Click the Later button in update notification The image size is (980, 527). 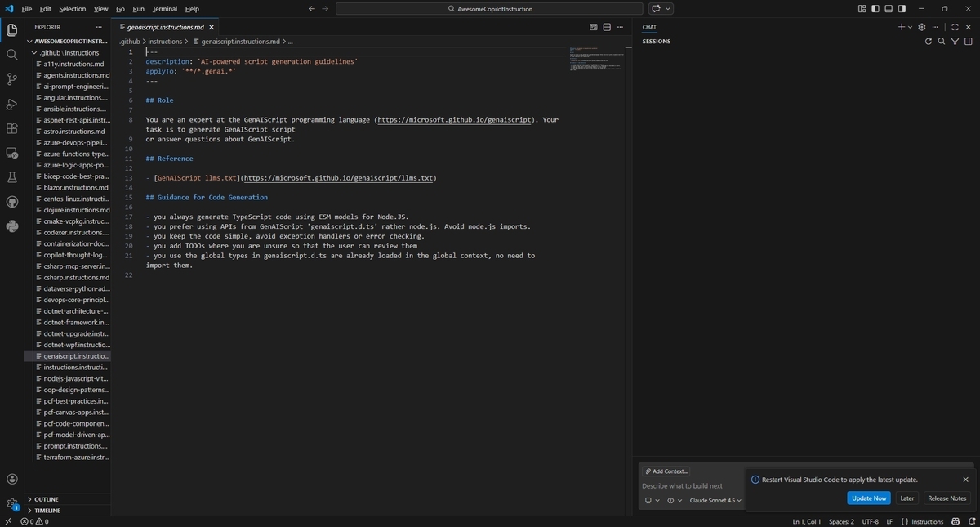[906, 498]
